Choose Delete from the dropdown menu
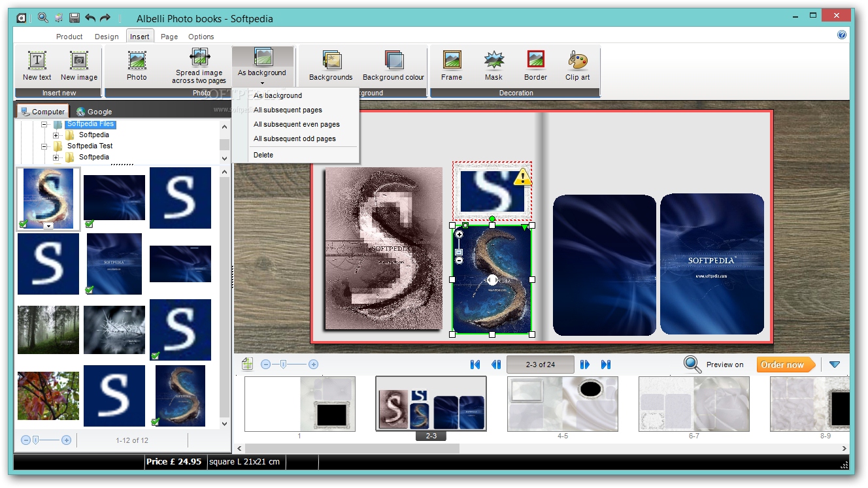Image resolution: width=868 pixels, height=488 pixels. coord(263,155)
